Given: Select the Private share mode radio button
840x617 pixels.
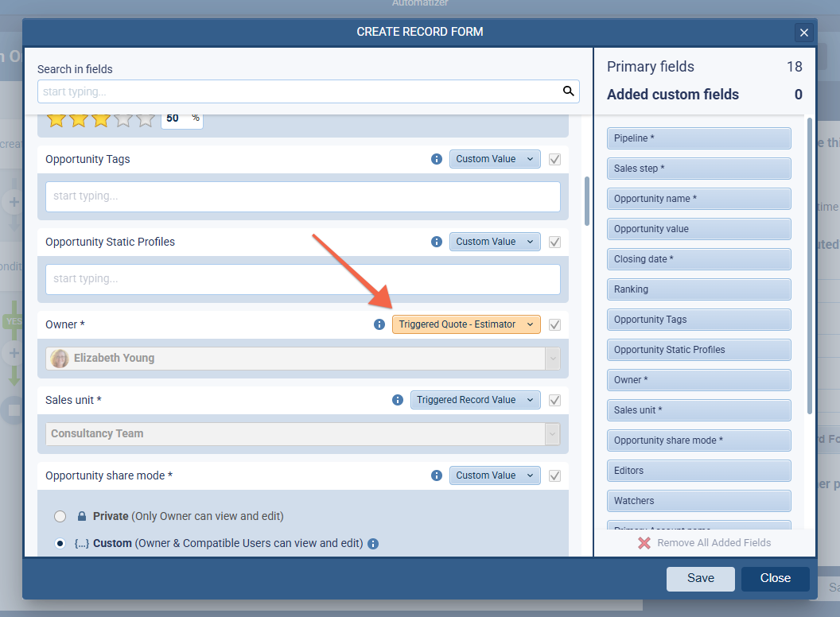Looking at the screenshot, I should coord(60,516).
